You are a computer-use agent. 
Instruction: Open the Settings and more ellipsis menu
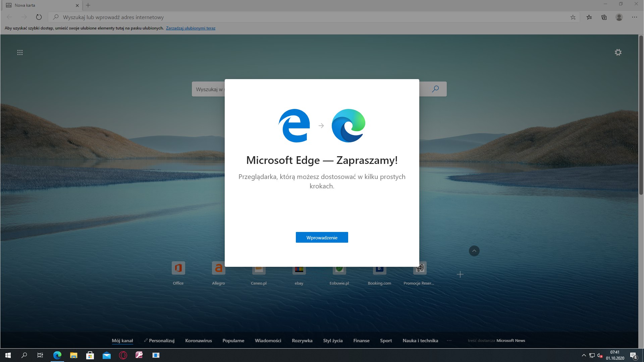point(634,17)
